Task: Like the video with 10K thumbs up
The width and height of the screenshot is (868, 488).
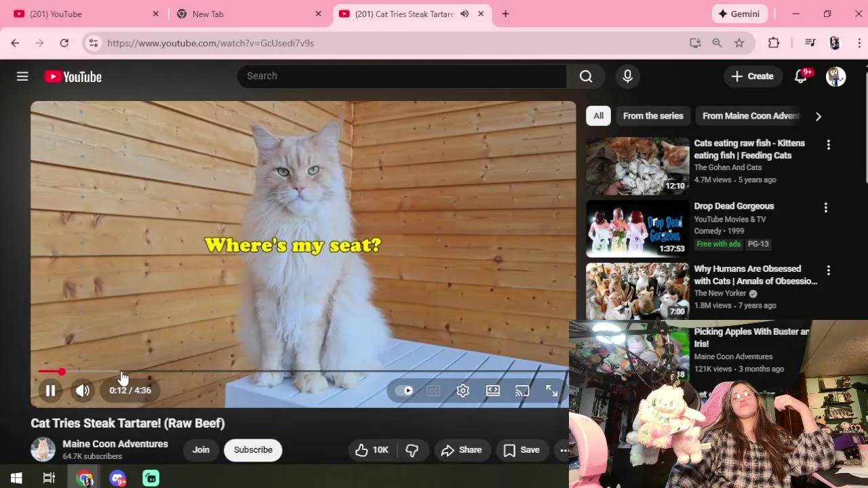Action: (x=372, y=450)
